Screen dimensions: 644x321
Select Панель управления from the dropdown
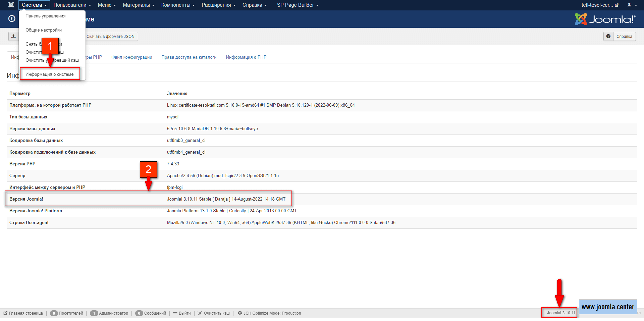46,16
